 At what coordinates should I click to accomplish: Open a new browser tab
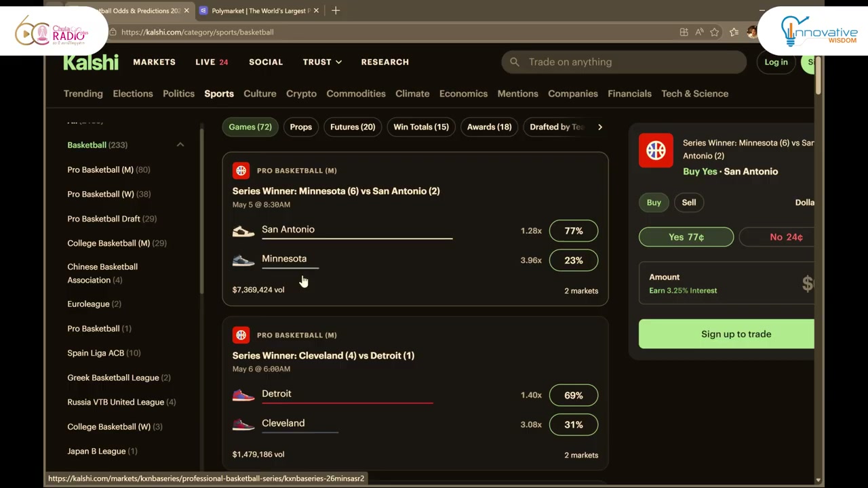[x=336, y=11]
